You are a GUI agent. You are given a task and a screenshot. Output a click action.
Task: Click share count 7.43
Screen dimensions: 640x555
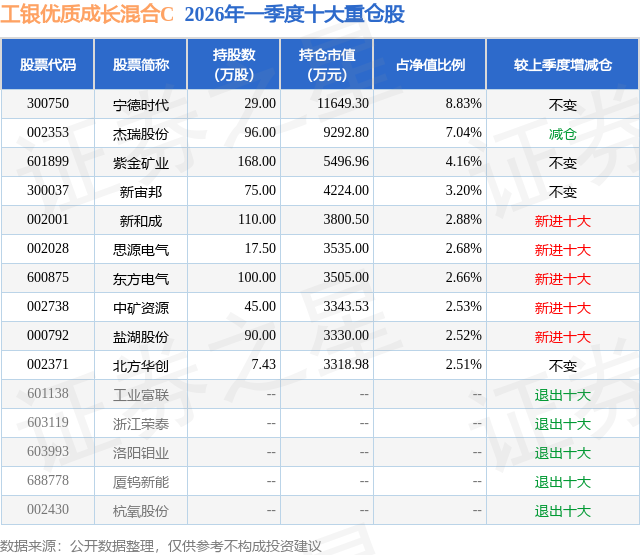tap(263, 364)
